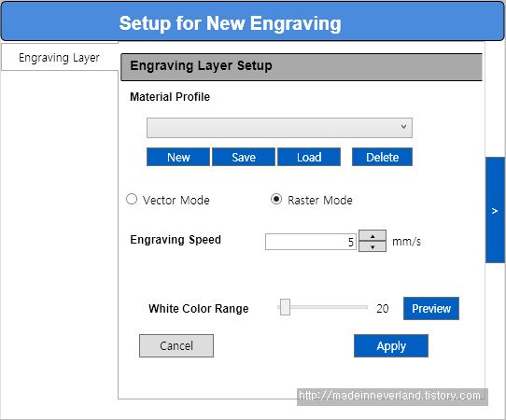Apply the engraving layer settings

click(391, 346)
